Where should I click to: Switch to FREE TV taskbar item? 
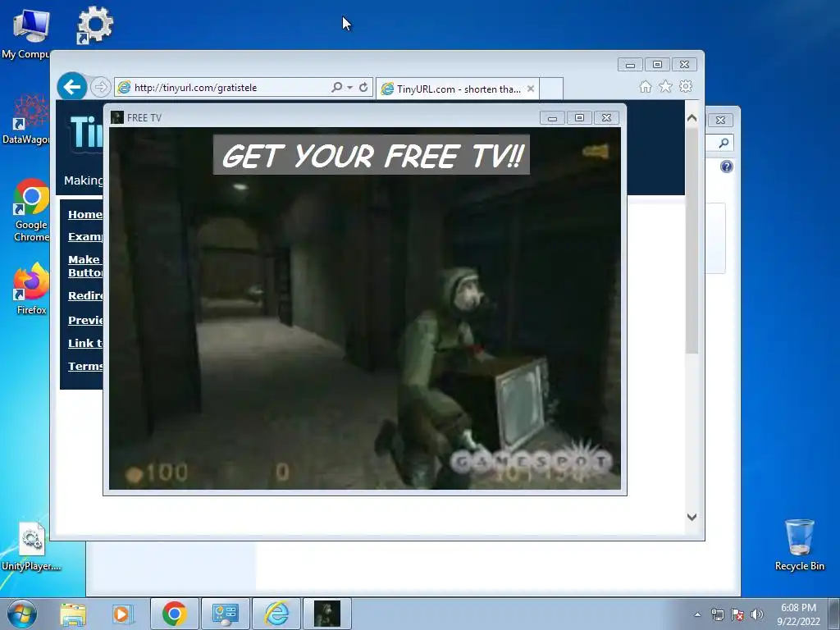pyautogui.click(x=327, y=614)
